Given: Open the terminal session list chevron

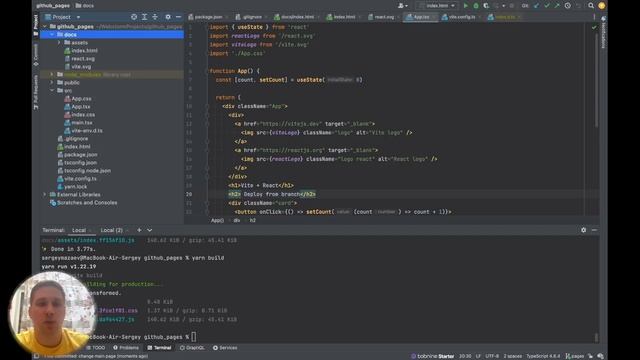Looking at the screenshot, I should pyautogui.click(x=149, y=230).
